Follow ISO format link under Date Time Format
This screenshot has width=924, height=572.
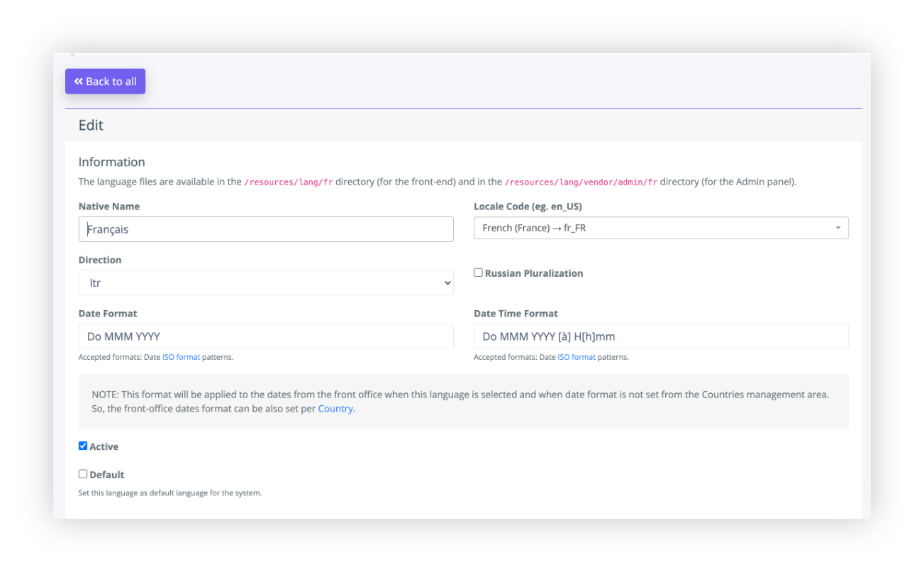click(x=576, y=357)
